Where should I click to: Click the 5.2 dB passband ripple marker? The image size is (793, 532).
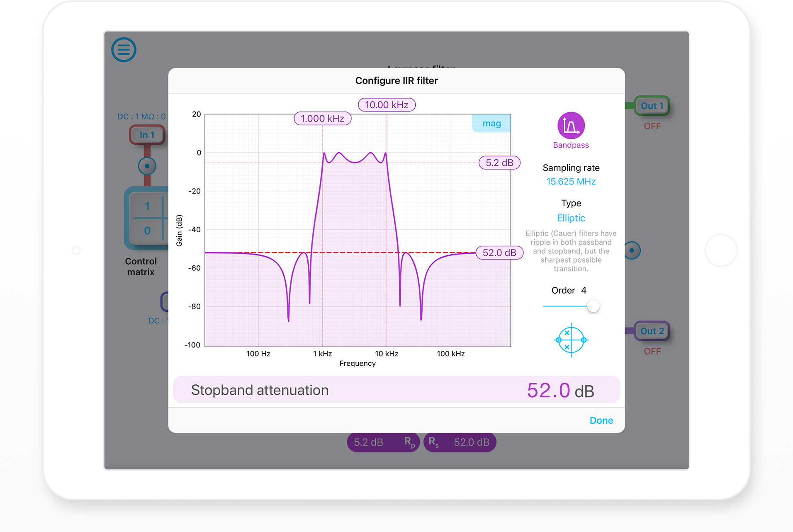(x=499, y=163)
